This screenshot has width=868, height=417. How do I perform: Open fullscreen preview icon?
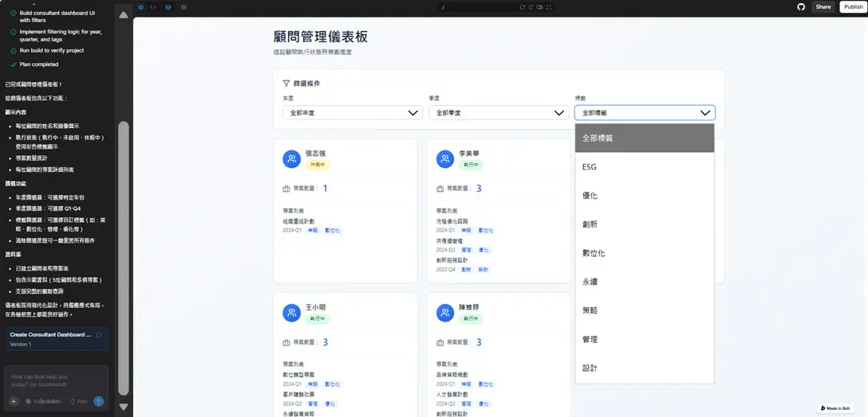click(549, 7)
